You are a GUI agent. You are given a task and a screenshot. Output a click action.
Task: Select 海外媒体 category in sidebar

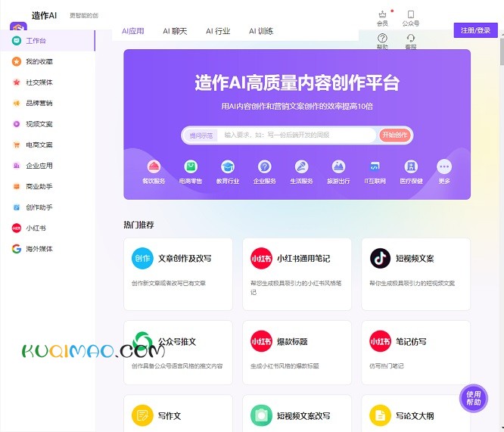pyautogui.click(x=48, y=249)
